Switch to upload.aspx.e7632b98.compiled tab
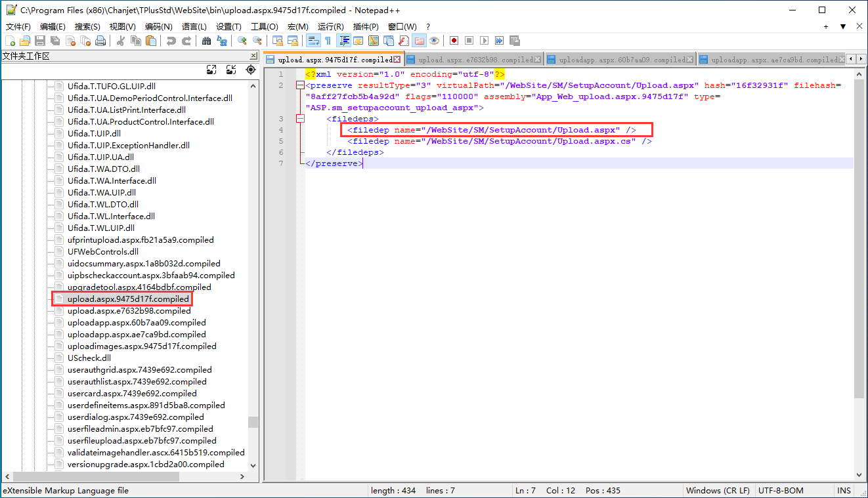The image size is (868, 498). click(x=475, y=60)
